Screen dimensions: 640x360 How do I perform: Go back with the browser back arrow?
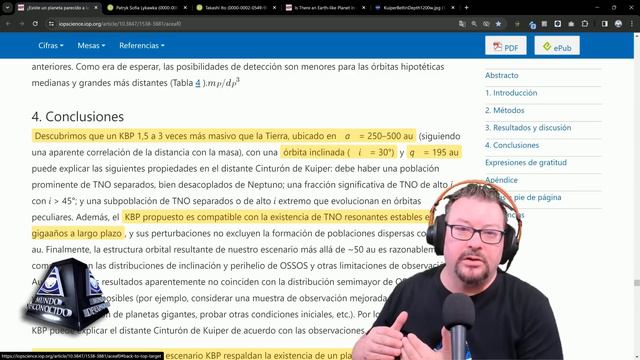(8, 24)
